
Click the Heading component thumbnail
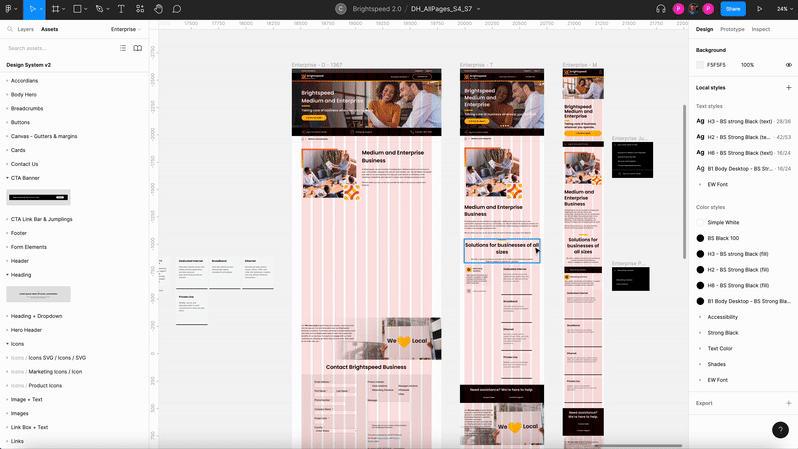coord(38,294)
